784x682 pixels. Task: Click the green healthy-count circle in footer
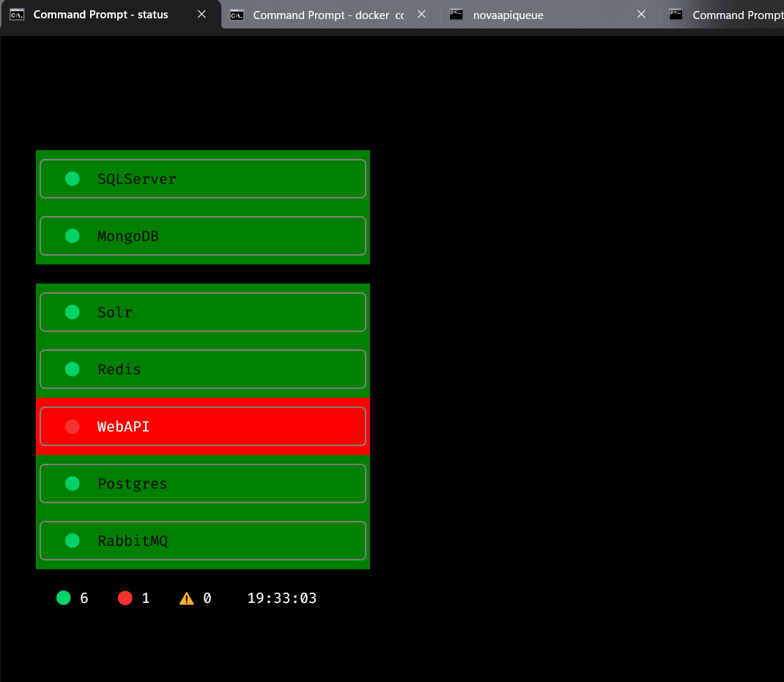64,598
